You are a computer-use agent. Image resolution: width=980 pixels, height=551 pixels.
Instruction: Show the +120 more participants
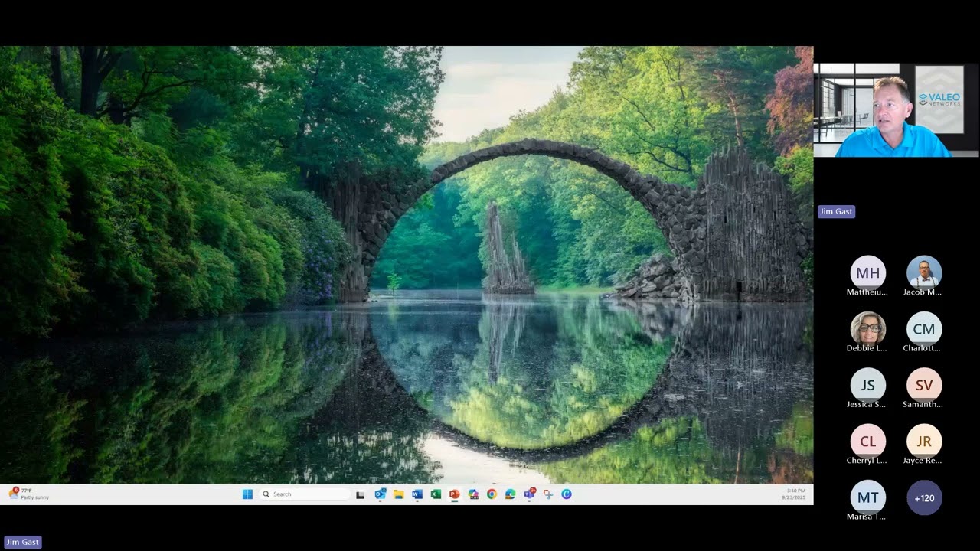[924, 497]
